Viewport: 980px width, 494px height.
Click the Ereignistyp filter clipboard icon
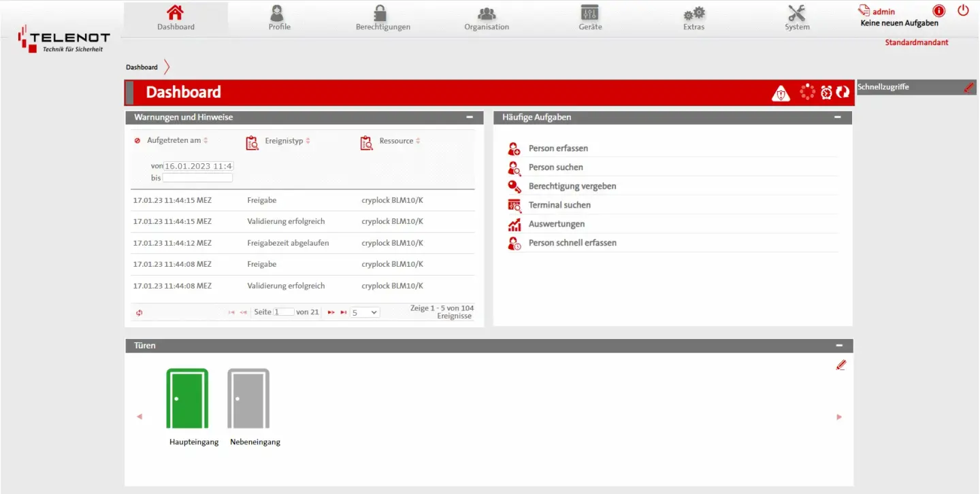(x=252, y=143)
